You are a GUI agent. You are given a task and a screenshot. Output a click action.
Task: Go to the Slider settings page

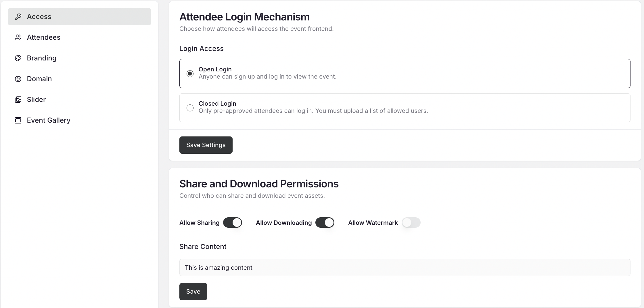pos(37,99)
